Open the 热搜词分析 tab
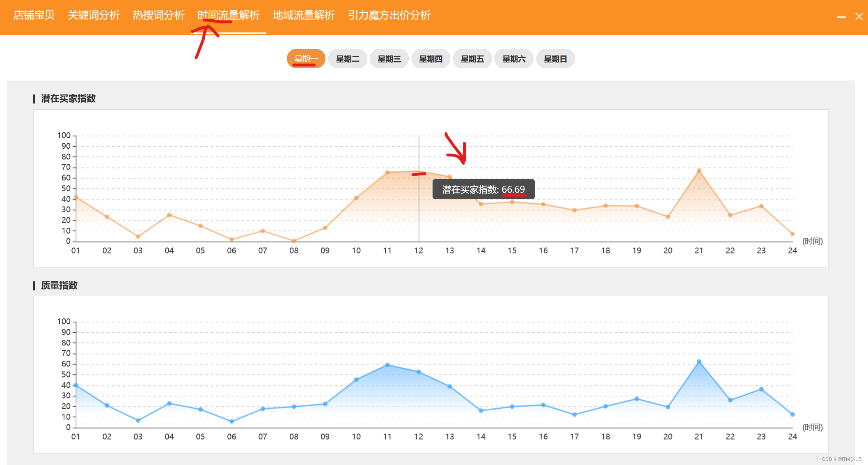 [158, 15]
